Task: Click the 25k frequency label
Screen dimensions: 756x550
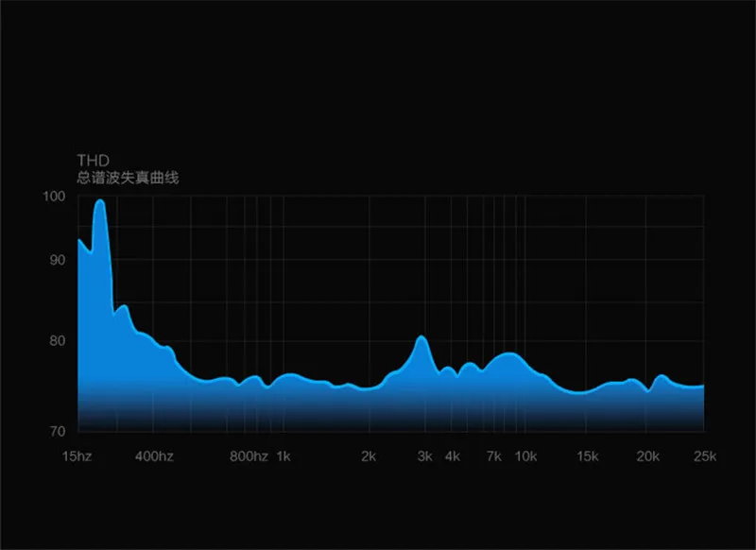Action: click(x=705, y=456)
